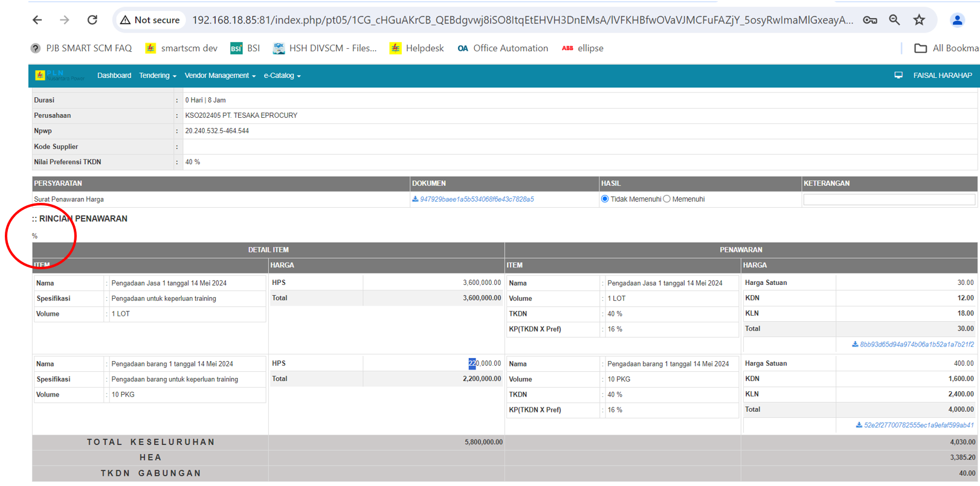The width and height of the screenshot is (980, 486).
Task: Open the Chrome profile avatar
Action: 957,20
